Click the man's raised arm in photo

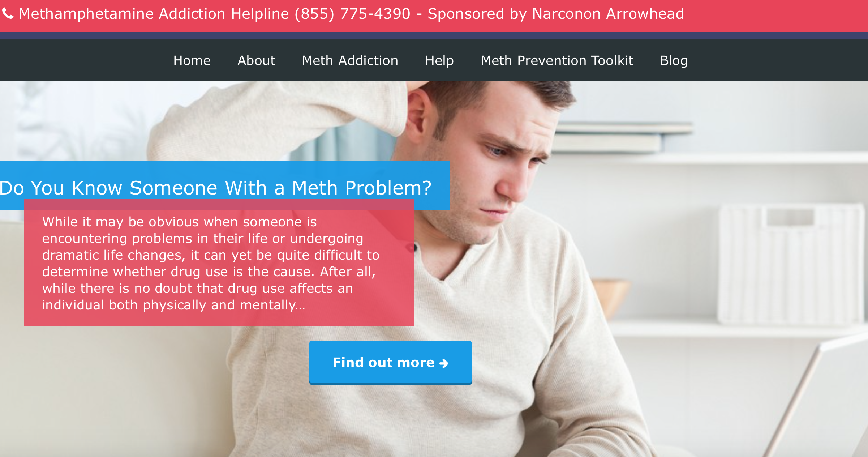coord(282,116)
